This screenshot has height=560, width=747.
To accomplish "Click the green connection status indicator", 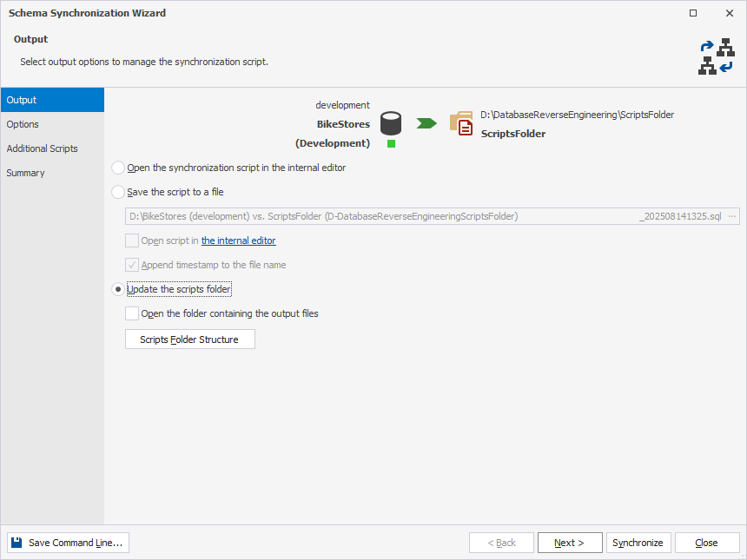I will [x=391, y=144].
